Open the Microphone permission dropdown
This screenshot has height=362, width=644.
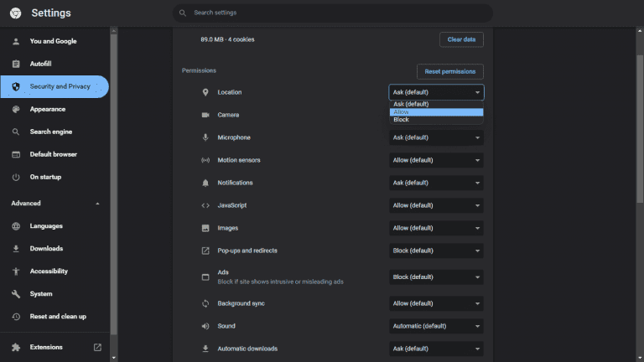tap(436, 137)
